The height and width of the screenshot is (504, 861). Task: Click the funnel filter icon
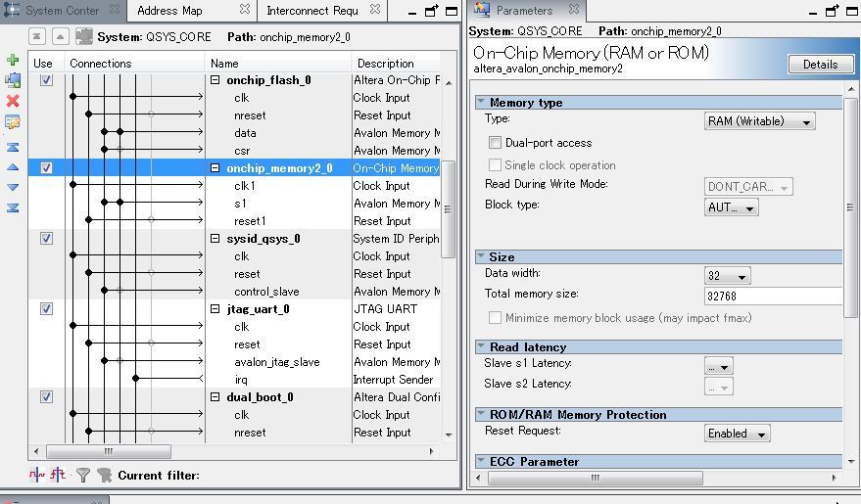(x=83, y=476)
